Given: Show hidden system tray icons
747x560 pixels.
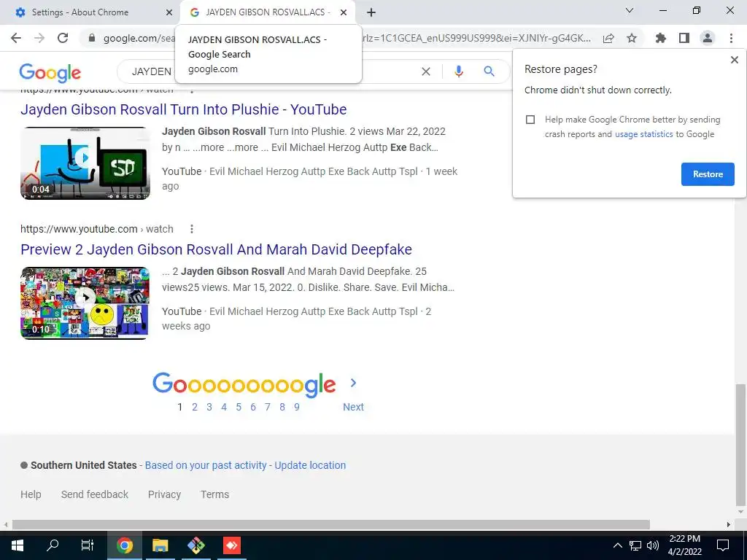Looking at the screenshot, I should pyautogui.click(x=617, y=545).
